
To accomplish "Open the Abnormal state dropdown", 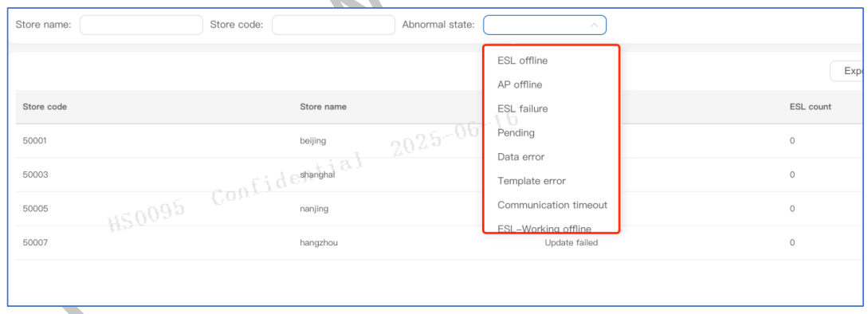I will click(x=544, y=25).
